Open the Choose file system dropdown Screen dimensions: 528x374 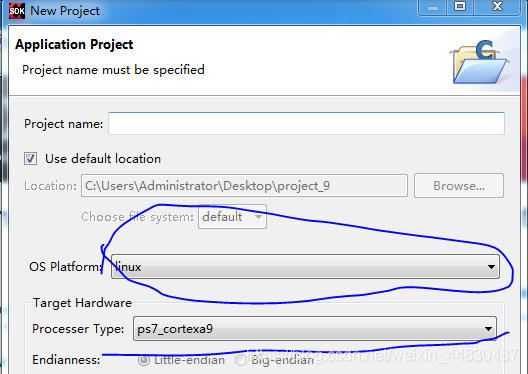[x=232, y=216]
